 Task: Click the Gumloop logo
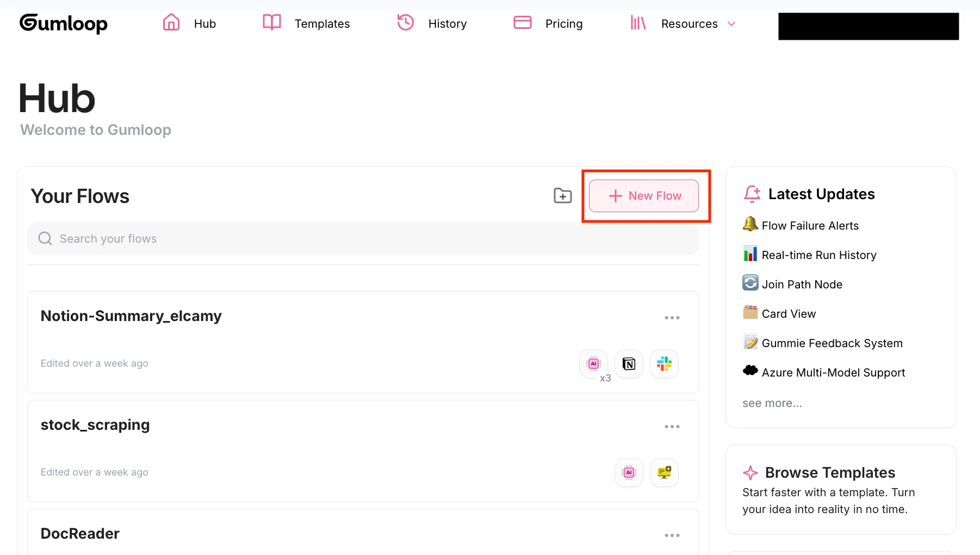click(x=64, y=23)
